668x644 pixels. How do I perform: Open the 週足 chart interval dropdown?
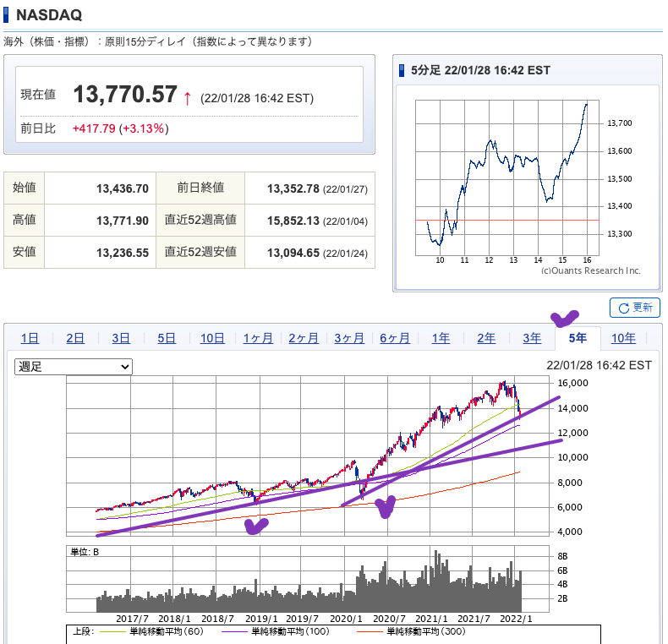(74, 366)
